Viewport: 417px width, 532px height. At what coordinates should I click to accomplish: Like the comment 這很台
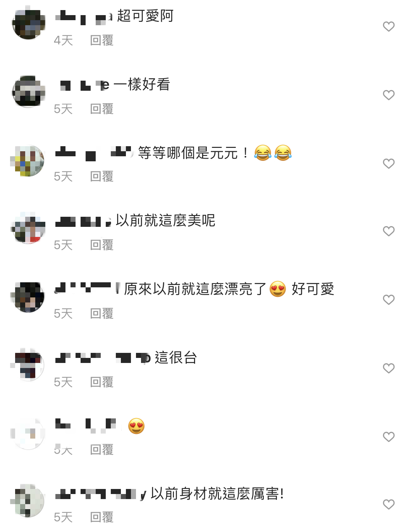(388, 368)
